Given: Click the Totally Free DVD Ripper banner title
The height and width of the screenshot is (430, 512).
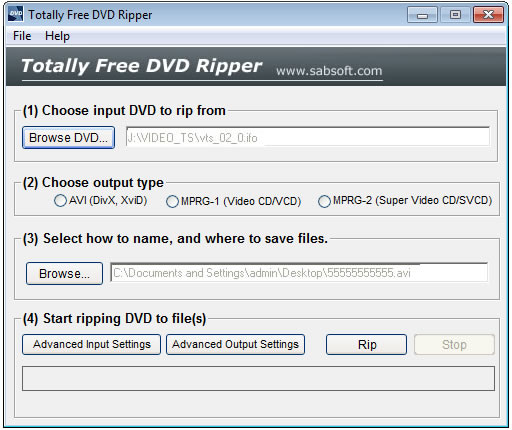Looking at the screenshot, I should click(141, 65).
